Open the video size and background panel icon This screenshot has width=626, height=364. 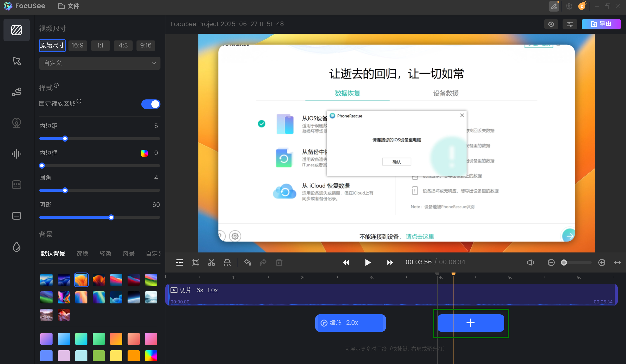pos(16,30)
